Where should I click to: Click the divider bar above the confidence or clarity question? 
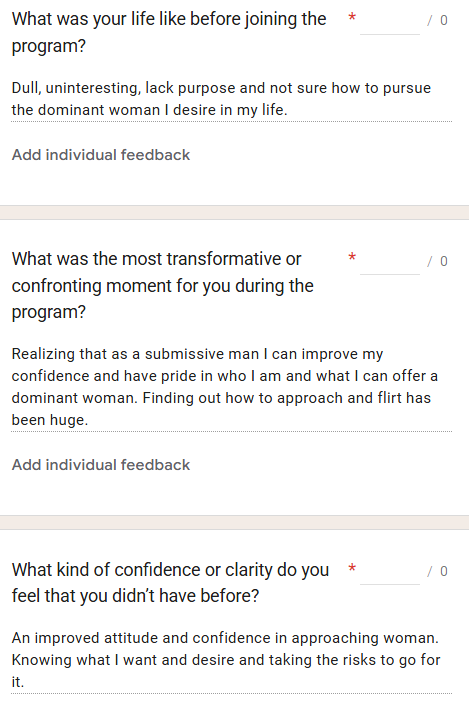[x=234, y=522]
